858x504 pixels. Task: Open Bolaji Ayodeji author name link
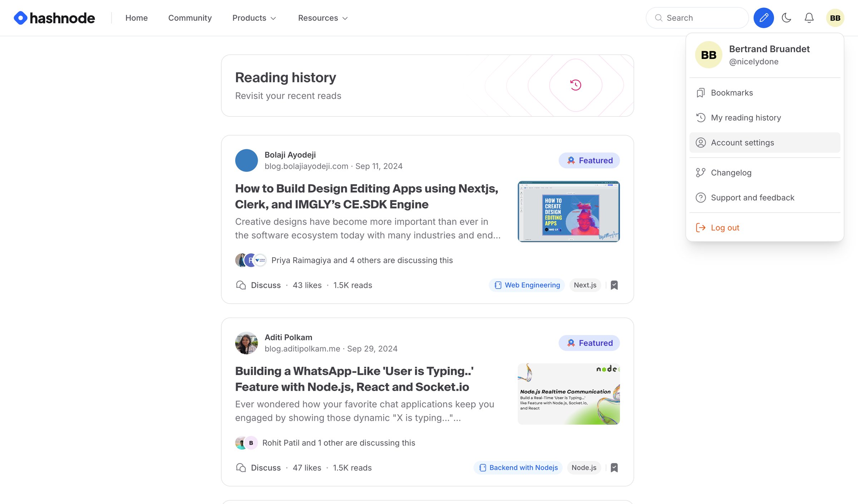point(290,155)
